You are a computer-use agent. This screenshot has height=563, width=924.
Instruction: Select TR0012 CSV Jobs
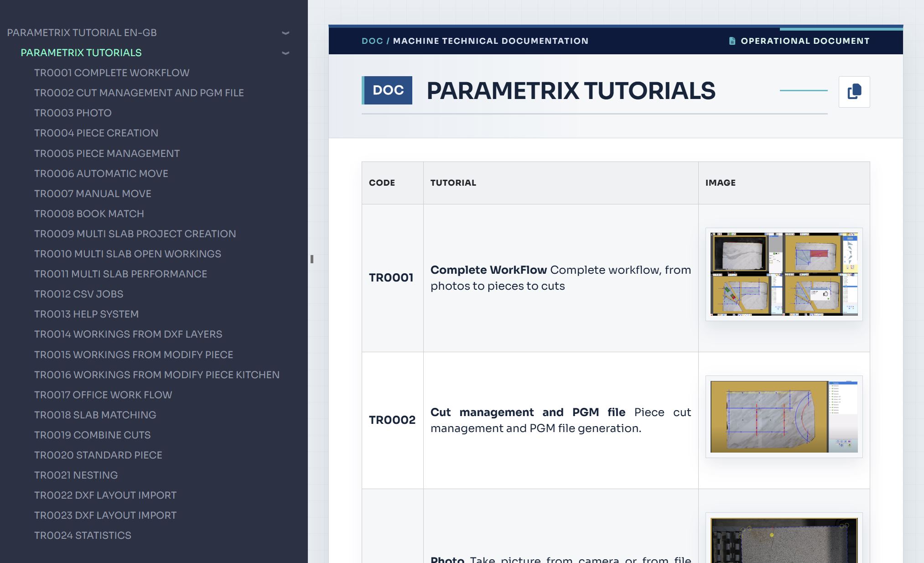[x=79, y=294]
